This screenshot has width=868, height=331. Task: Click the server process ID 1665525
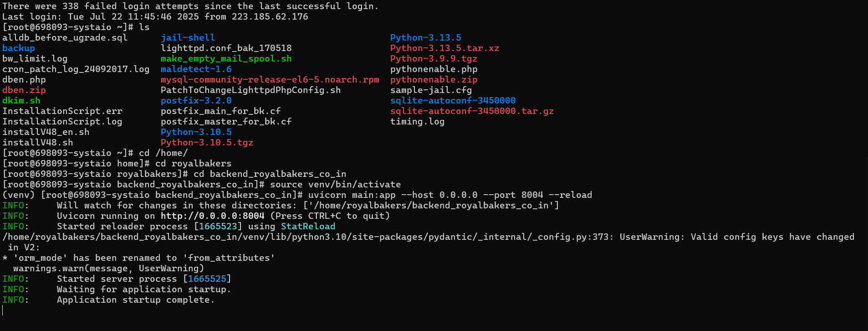(x=207, y=279)
